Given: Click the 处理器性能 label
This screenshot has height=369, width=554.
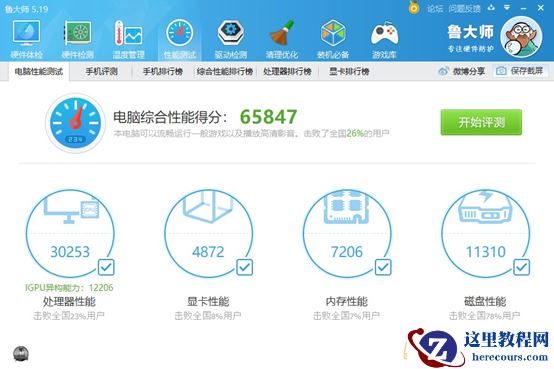Looking at the screenshot, I should pos(69,301).
